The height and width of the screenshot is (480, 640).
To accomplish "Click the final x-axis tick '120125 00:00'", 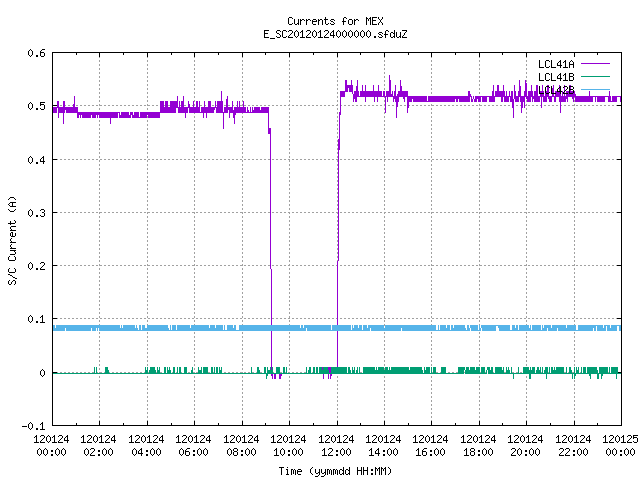I will [x=620, y=446].
